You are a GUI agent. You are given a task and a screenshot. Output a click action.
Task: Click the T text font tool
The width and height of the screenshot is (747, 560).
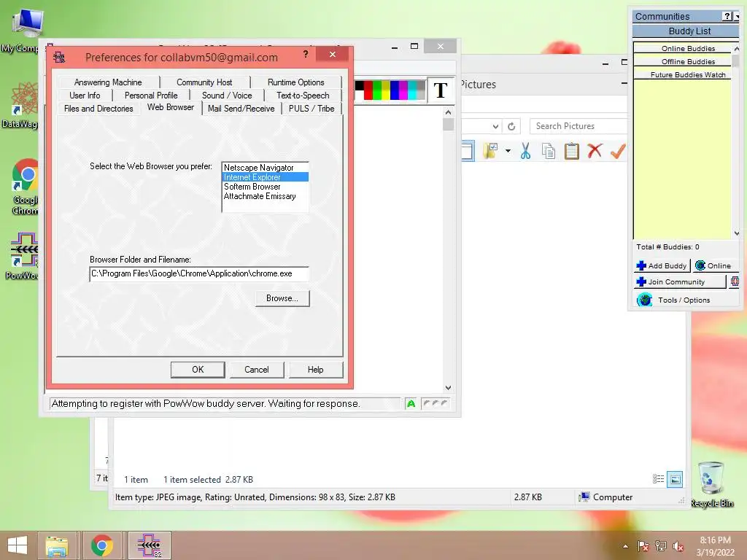(441, 90)
